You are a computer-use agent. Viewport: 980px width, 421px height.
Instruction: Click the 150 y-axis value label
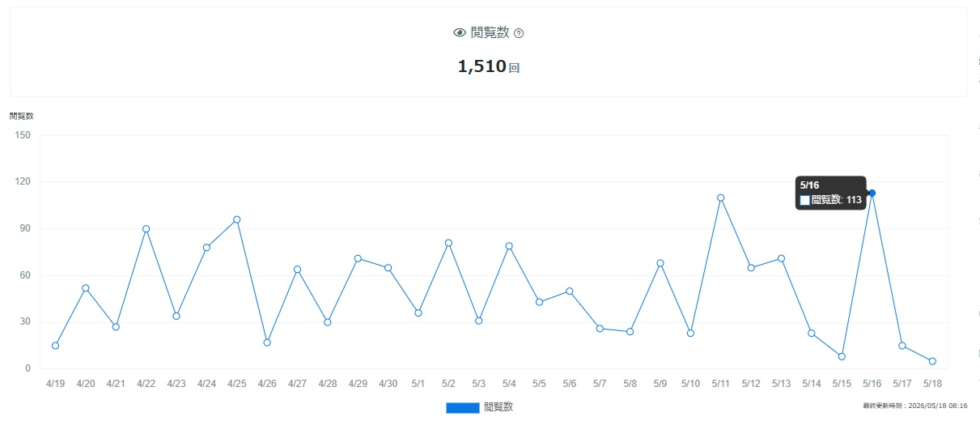[x=23, y=135]
